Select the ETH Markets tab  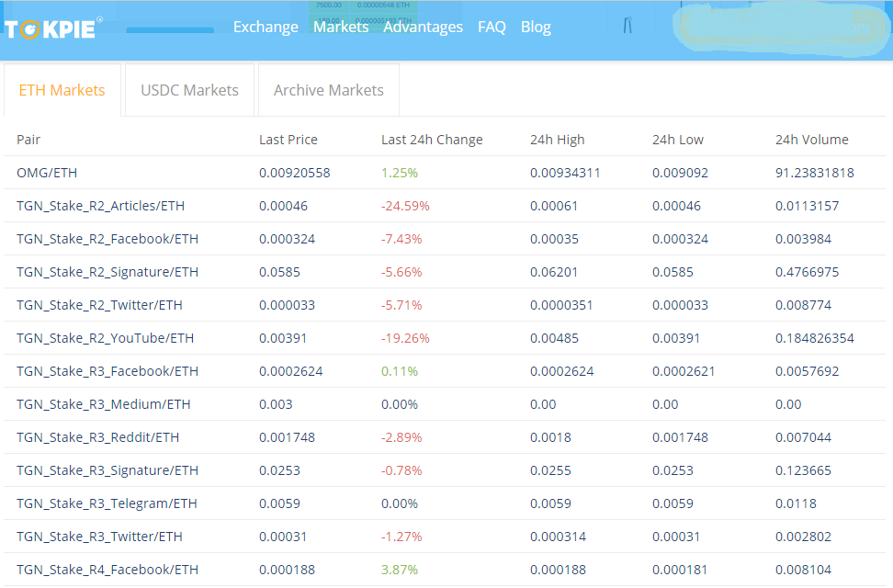click(x=62, y=90)
